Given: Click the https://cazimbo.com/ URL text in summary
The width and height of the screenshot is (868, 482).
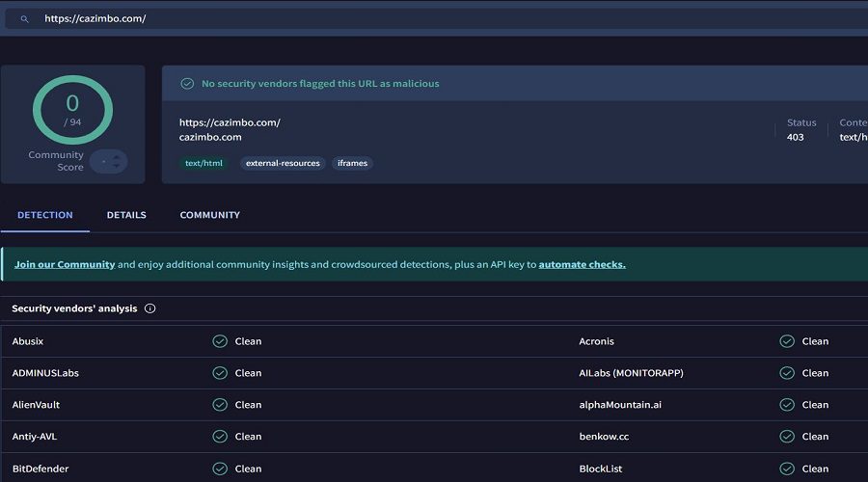Looking at the screenshot, I should (x=230, y=122).
